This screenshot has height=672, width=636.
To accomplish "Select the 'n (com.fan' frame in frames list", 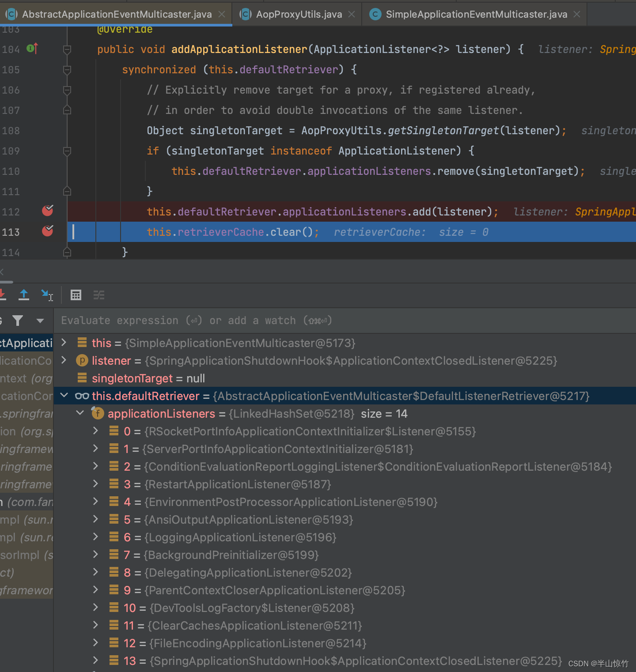I will pyautogui.click(x=26, y=502).
